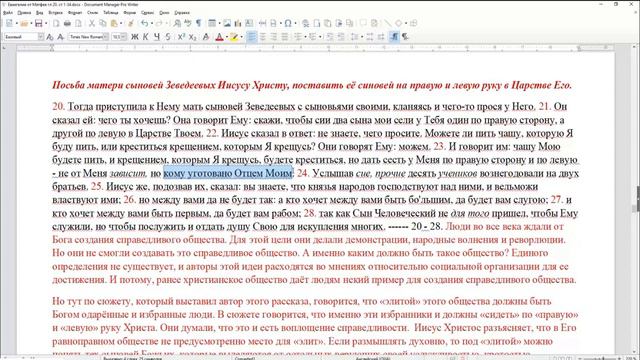Click the horizontal ruler

click(x=315, y=48)
